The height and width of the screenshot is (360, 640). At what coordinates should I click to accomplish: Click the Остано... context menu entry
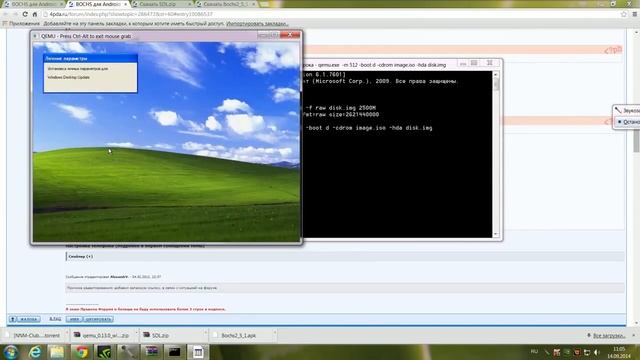tap(628, 122)
